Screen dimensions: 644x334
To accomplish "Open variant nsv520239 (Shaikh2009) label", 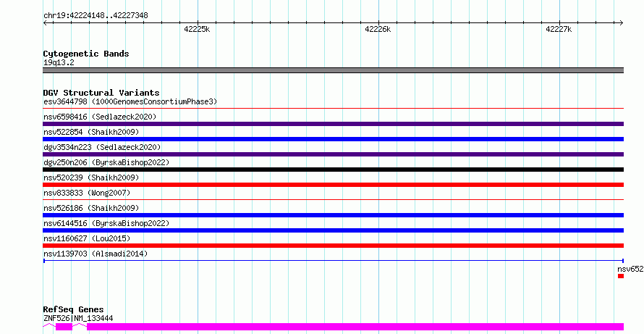I will (x=91, y=178).
